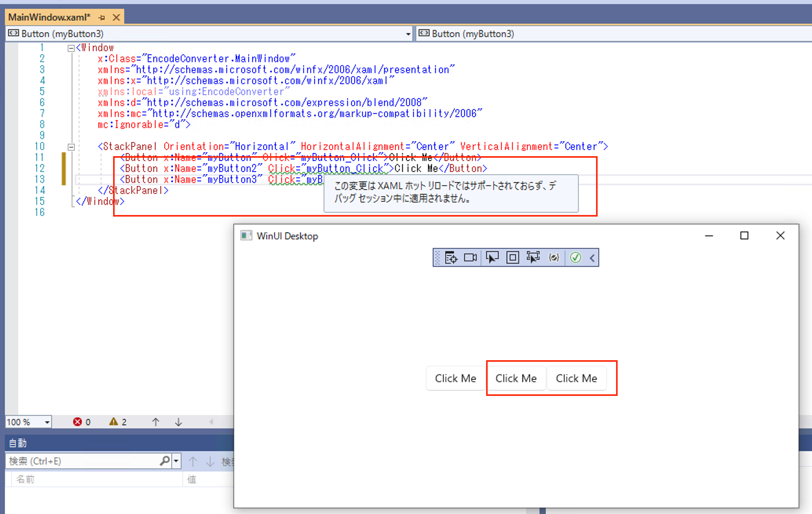This screenshot has height=514, width=812.
Task: Go to next issue down arrow
Action: [x=178, y=422]
